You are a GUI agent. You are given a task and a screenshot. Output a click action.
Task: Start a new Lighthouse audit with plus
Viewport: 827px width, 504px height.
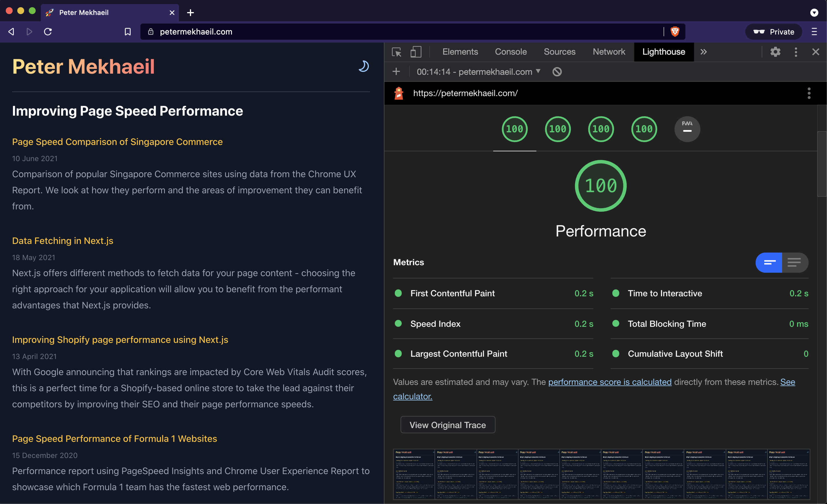(396, 71)
